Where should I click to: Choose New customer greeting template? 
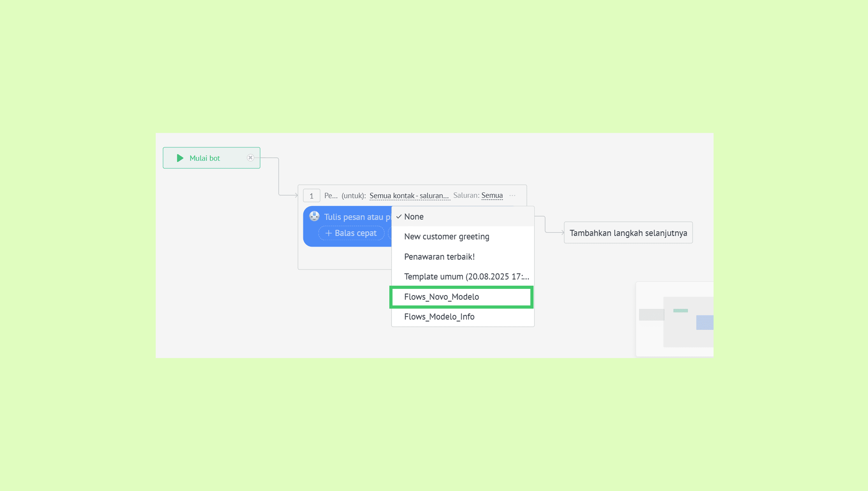[446, 236]
